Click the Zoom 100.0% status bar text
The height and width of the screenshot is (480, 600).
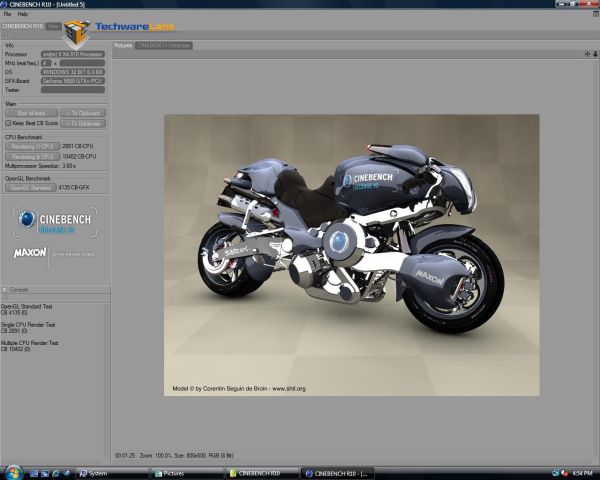[x=156, y=456]
